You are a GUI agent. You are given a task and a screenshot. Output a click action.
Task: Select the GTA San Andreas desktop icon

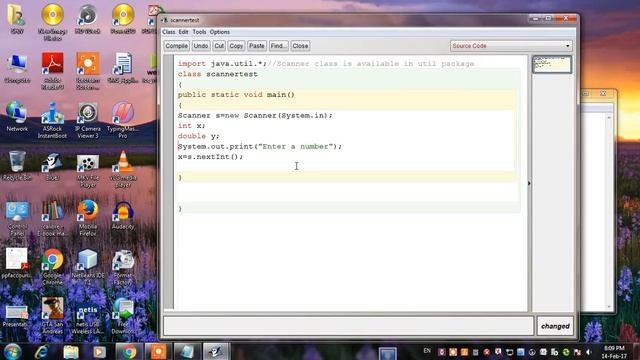click(x=52, y=316)
